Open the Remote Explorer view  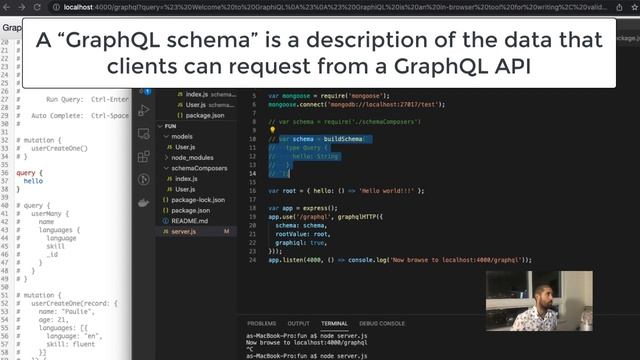pos(144,133)
